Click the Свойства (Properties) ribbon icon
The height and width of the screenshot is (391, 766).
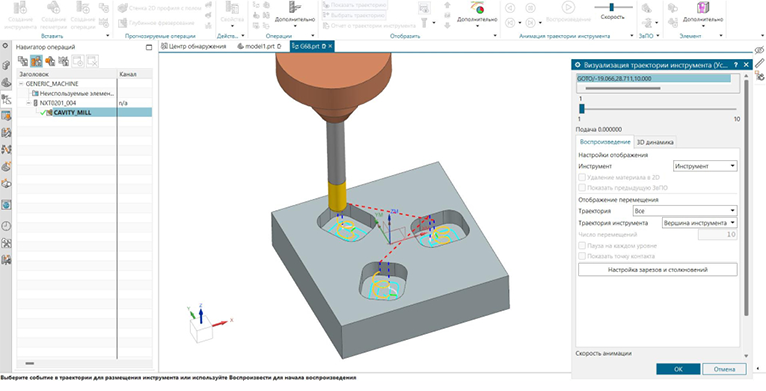(x=232, y=8)
